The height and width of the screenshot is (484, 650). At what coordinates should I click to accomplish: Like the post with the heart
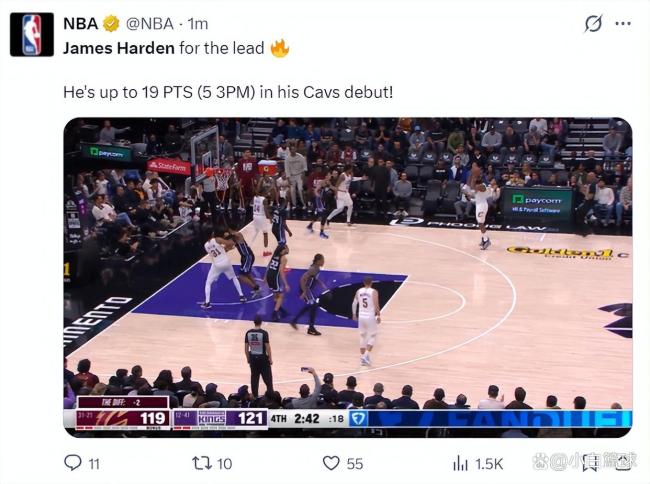(330, 463)
